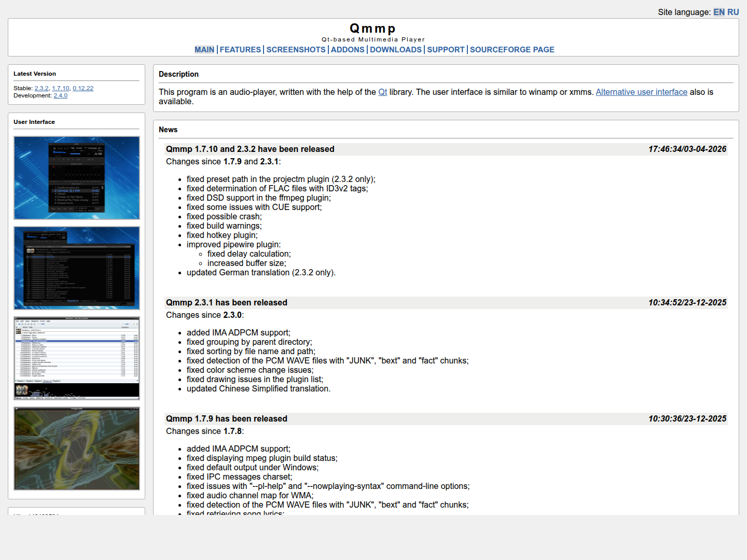Open the SOURCEFORGE PAGE link
Viewport: 747px width, 560px height.
(x=512, y=50)
